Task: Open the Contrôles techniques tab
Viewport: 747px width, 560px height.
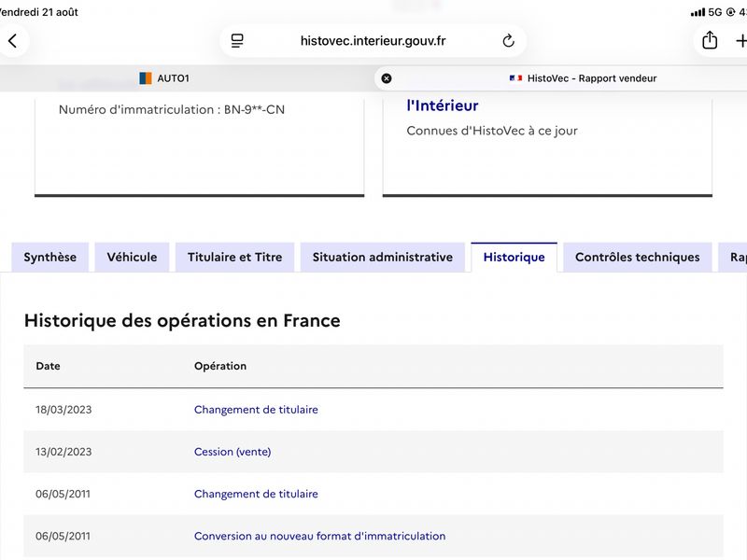Action: click(x=638, y=258)
